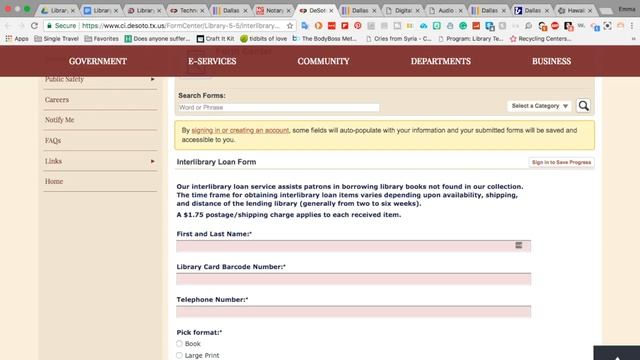
Task: Open the DEPARTMENTS menu
Action: click(440, 61)
